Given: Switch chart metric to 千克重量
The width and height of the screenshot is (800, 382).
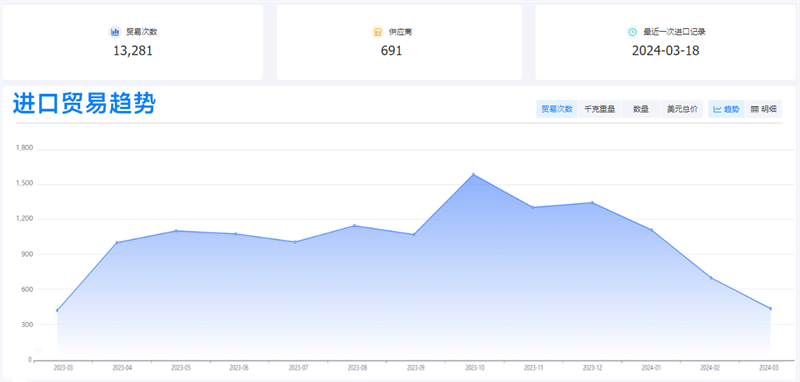Looking at the screenshot, I should click(x=599, y=109).
